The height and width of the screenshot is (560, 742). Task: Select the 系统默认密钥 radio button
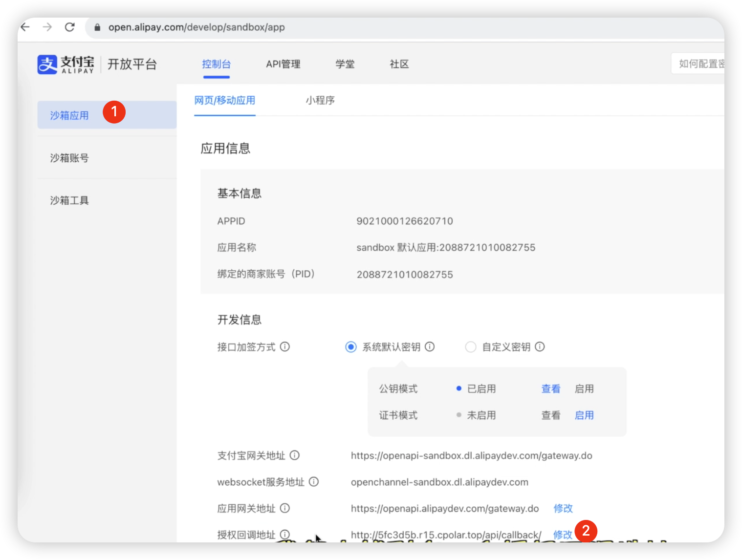[x=351, y=347]
